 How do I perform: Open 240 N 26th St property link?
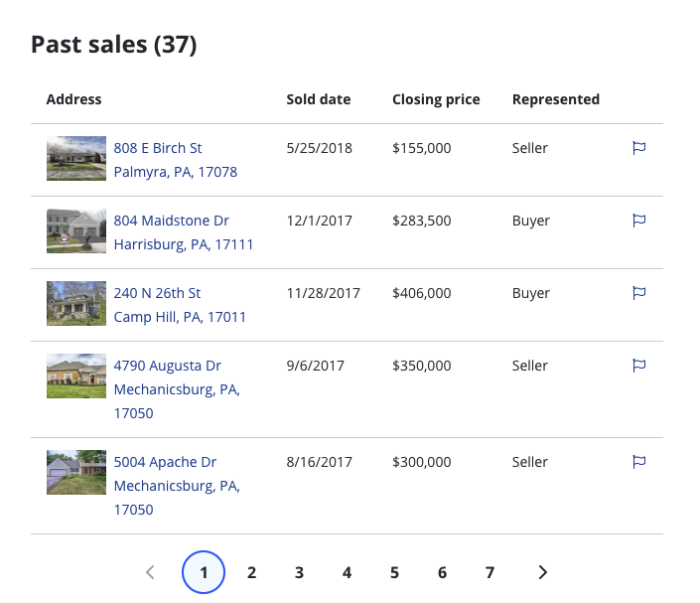(x=157, y=293)
